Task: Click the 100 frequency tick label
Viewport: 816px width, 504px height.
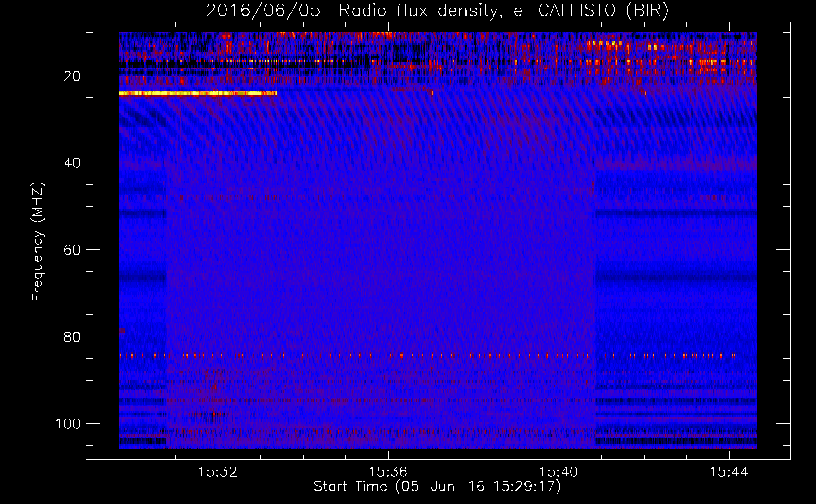Action: point(68,423)
